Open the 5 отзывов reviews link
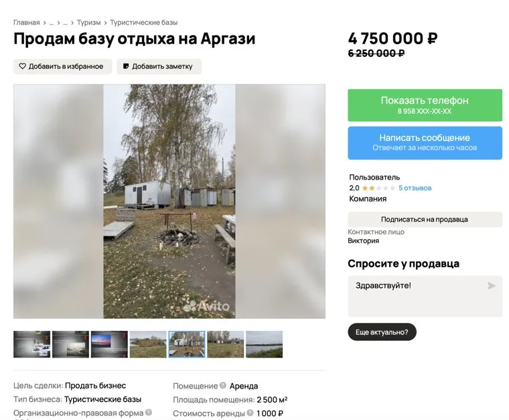 415,188
